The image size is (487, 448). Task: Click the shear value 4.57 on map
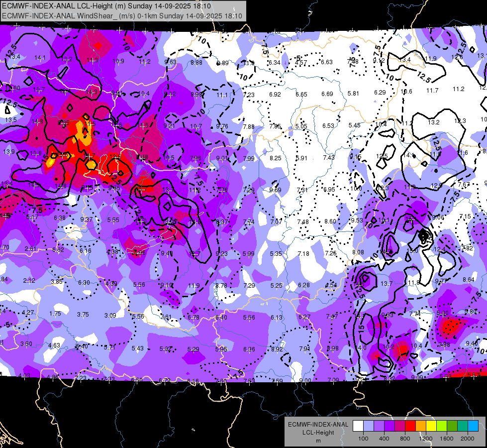pos(301,63)
